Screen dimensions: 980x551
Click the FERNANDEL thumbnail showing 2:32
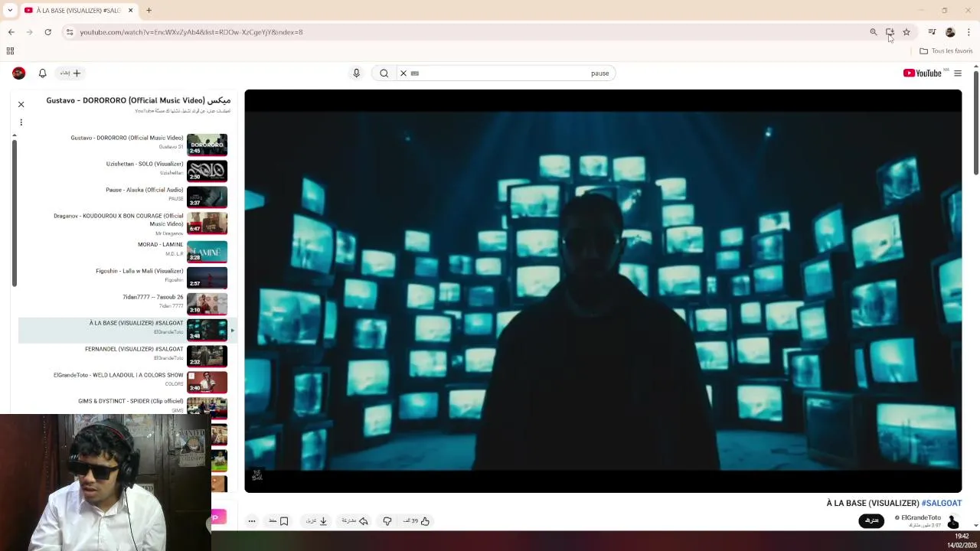[207, 356]
